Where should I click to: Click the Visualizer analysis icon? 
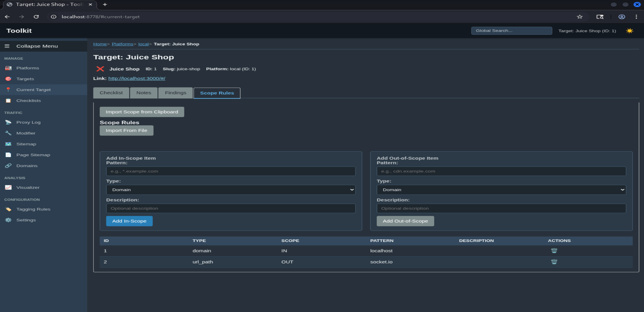point(8,187)
